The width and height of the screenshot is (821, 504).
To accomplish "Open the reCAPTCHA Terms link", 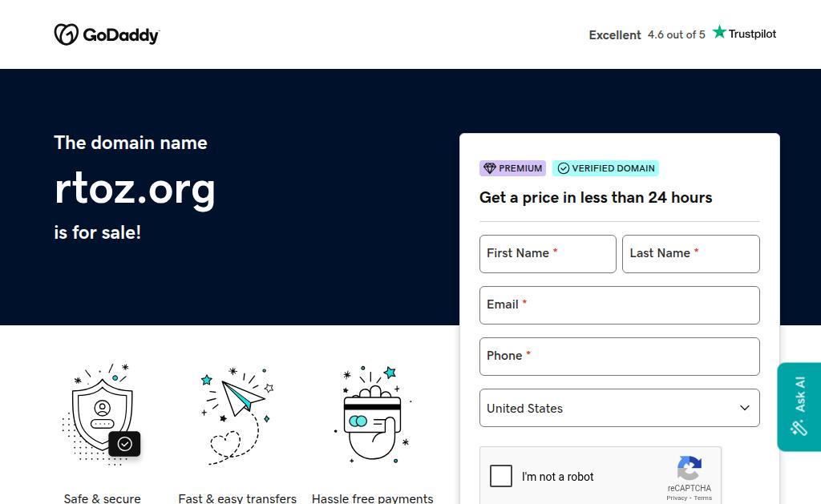I will tap(703, 498).
